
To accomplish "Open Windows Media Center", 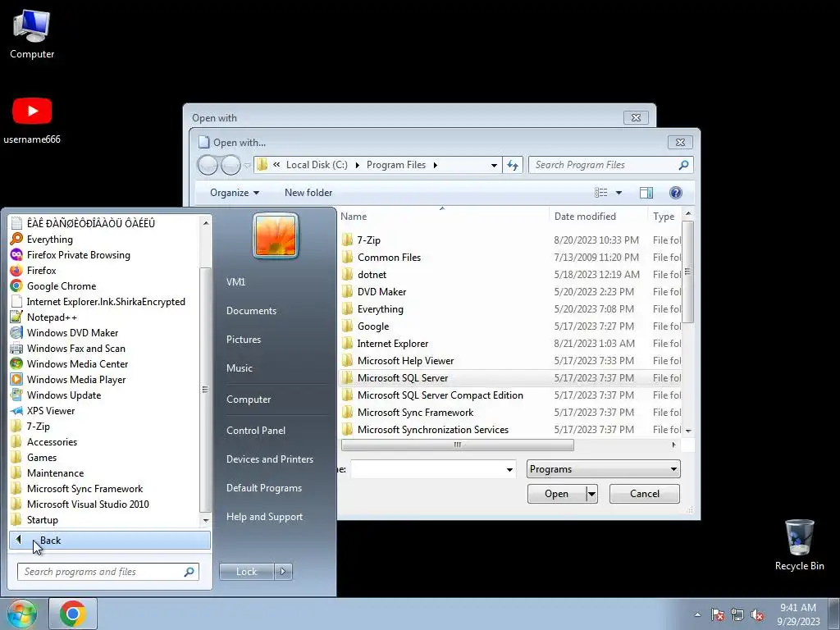I will click(77, 363).
